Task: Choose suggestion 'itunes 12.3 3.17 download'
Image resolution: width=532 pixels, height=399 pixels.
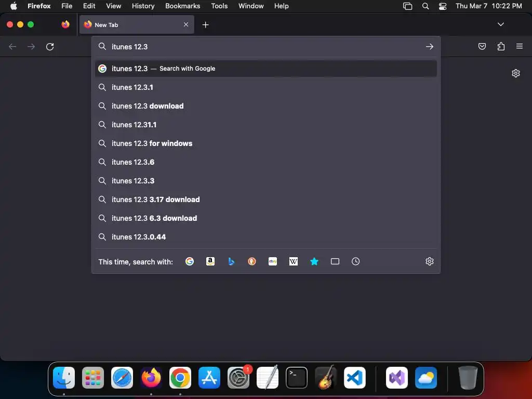Action: pos(265,199)
